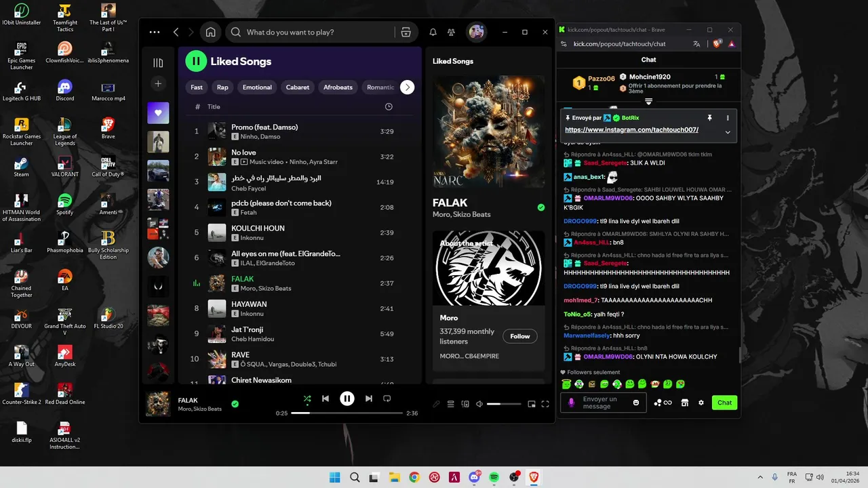This screenshot has width=868, height=488.
Task: Sort by the duration clock column header
Action: pyautogui.click(x=389, y=106)
